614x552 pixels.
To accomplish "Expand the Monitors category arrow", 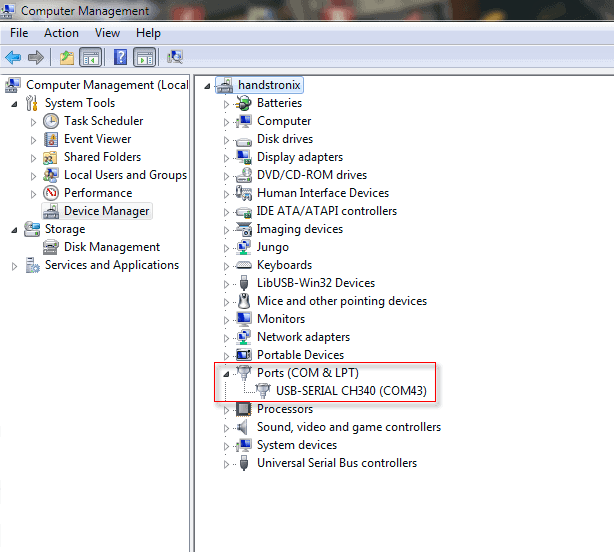I will [226, 320].
